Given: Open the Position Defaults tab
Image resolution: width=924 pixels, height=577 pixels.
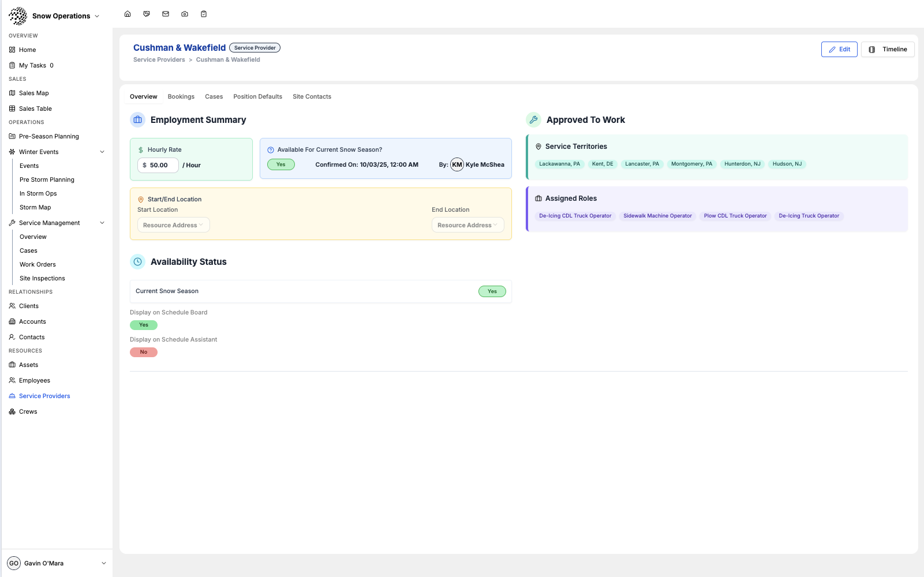Looking at the screenshot, I should [257, 97].
